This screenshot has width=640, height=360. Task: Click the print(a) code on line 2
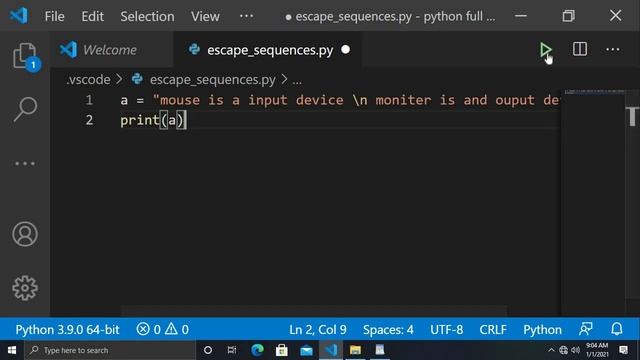click(152, 120)
